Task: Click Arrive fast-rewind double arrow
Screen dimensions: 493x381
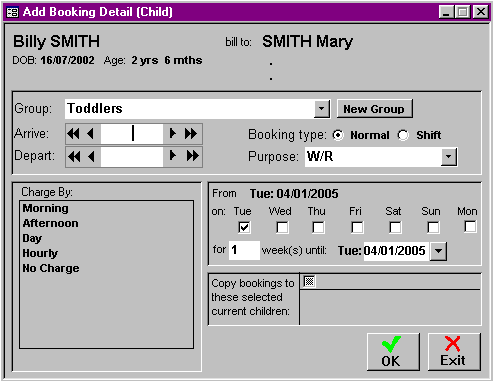Action: point(73,134)
